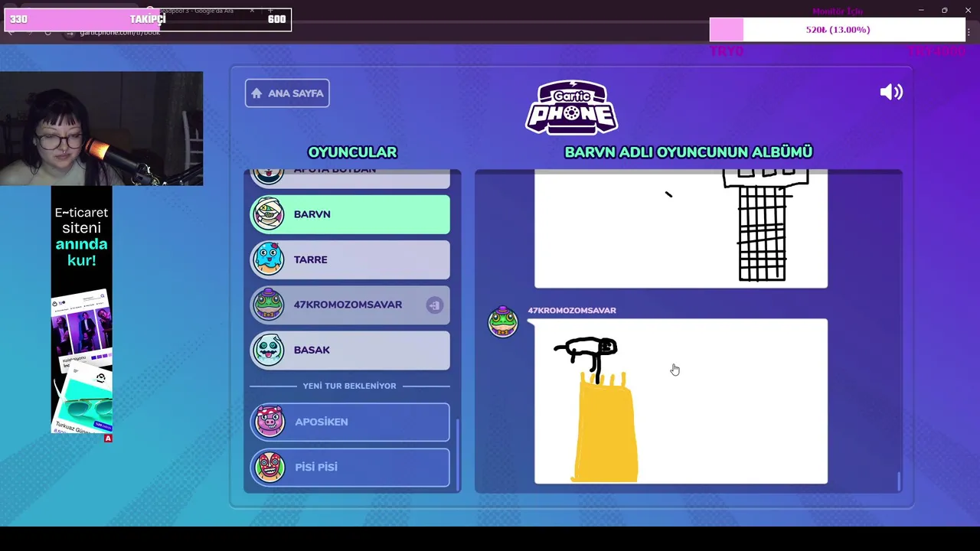Viewport: 980px width, 551px height.
Task: Select player TARRE in the list
Action: click(351, 259)
